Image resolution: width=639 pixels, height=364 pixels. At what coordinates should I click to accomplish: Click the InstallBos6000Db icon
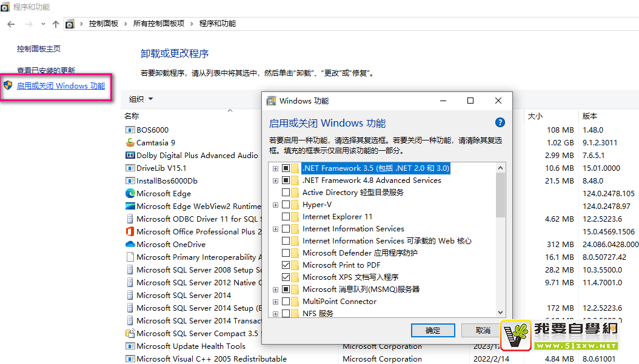click(130, 180)
